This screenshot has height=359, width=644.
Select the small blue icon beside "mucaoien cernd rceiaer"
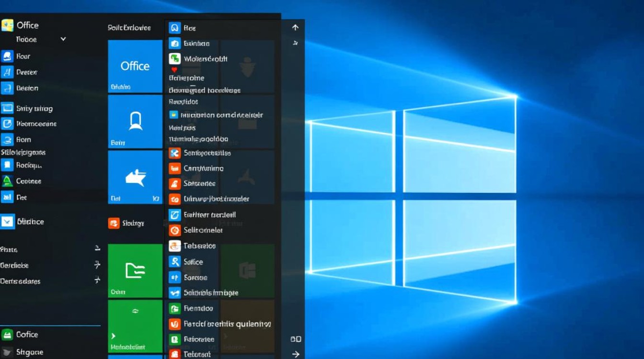[174, 115]
